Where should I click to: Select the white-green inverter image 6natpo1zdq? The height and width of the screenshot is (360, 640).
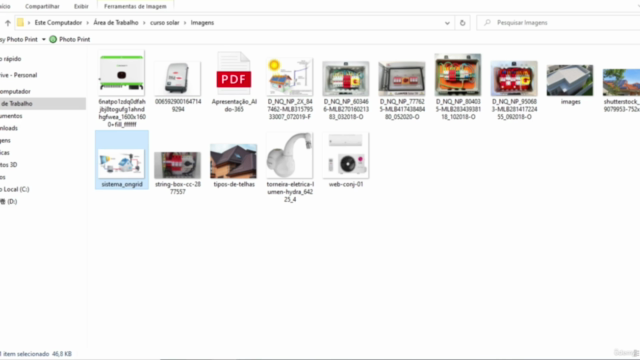(x=122, y=73)
